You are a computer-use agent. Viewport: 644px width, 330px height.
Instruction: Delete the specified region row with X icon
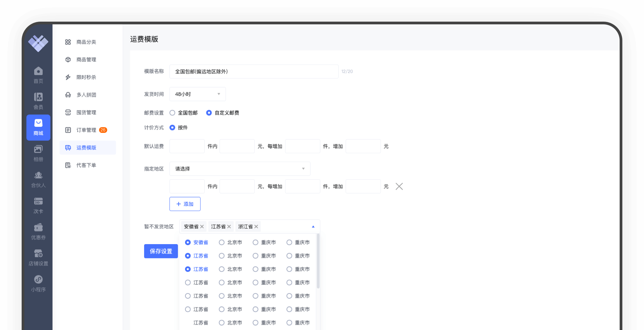[x=399, y=186]
